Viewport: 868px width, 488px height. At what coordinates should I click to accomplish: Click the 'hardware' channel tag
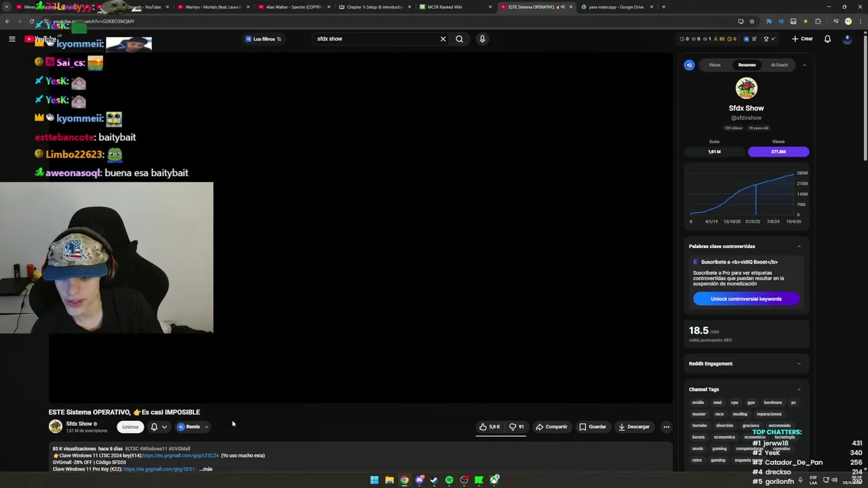tap(773, 403)
